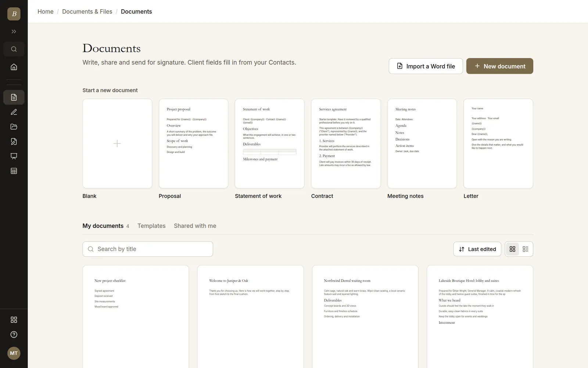
Task: Open the MT user avatar menu
Action: pos(14,353)
